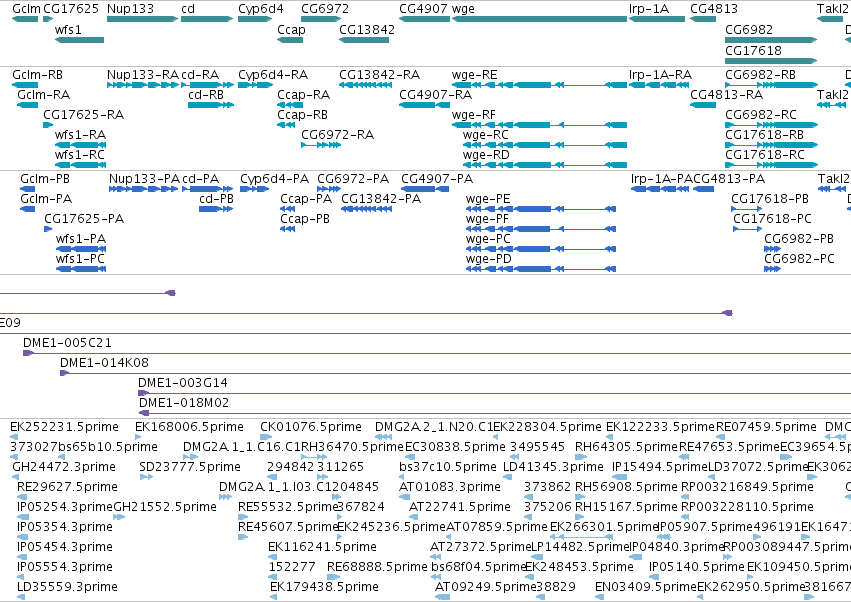
Task: Open the wfs1-RA transcript
Action: tap(80, 145)
